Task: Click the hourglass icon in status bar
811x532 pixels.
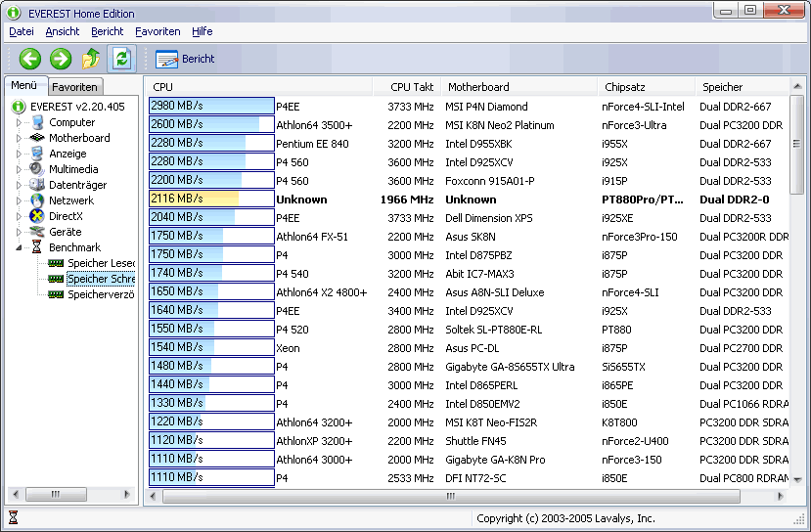Action: pos(13,517)
